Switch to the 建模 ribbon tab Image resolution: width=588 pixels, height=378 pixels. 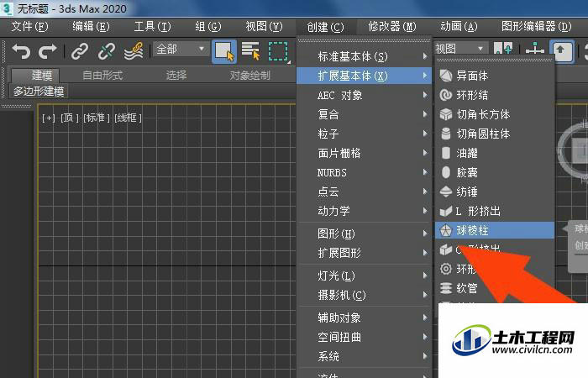pyautogui.click(x=35, y=76)
